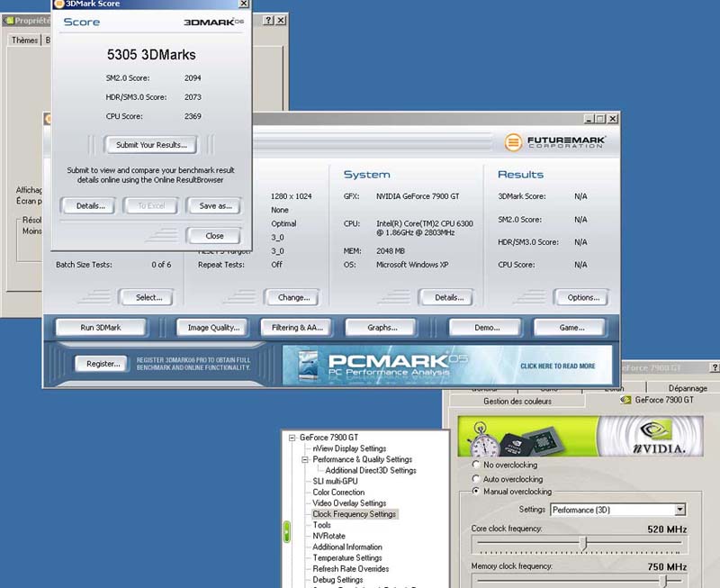This screenshot has width=720, height=588.
Task: Click the help button in Propriétés window
Action: 269,20
